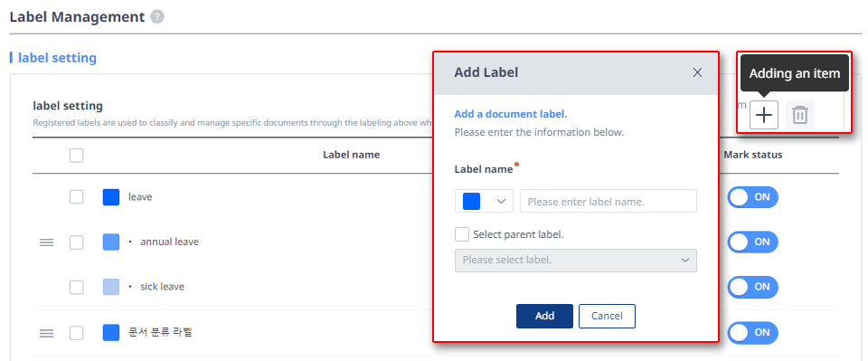Open Label Management help question-mark icon

click(x=157, y=17)
